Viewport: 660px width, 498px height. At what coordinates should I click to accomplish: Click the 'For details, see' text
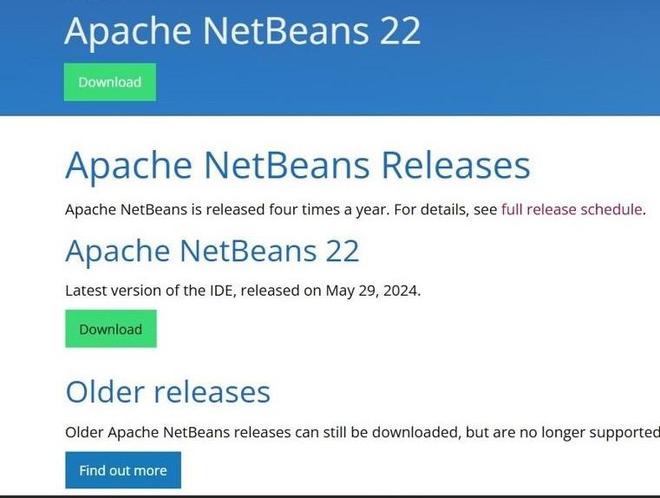[446, 209]
